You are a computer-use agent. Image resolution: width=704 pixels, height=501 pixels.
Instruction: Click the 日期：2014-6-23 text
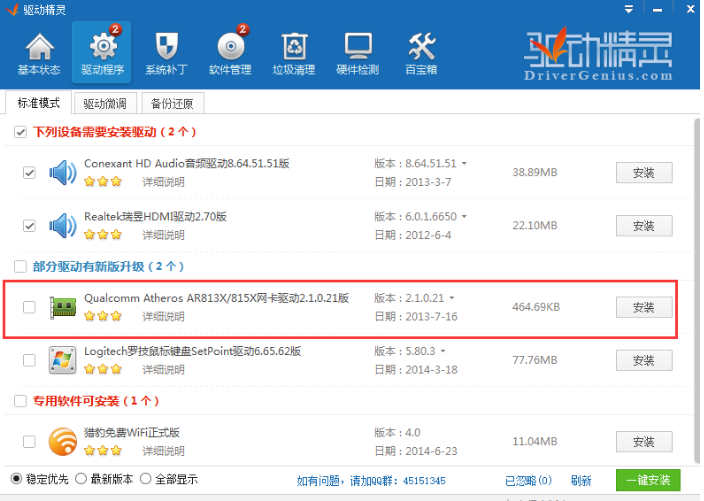tap(416, 451)
